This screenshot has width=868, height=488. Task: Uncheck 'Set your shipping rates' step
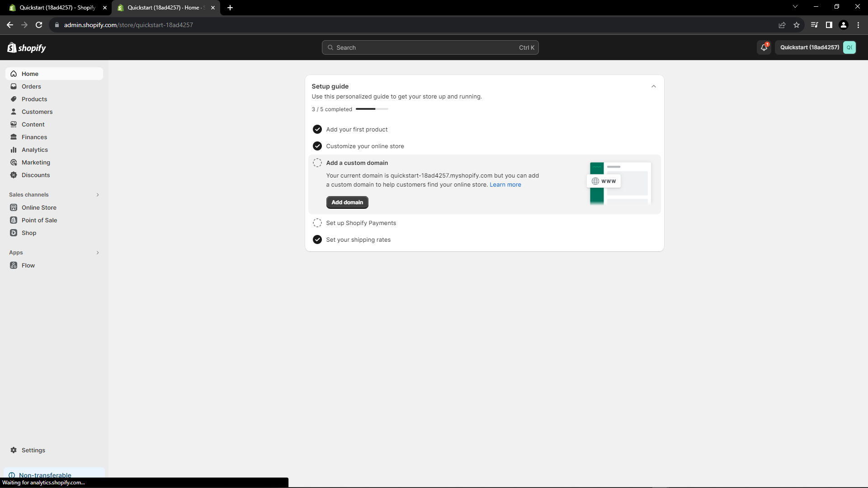point(317,239)
